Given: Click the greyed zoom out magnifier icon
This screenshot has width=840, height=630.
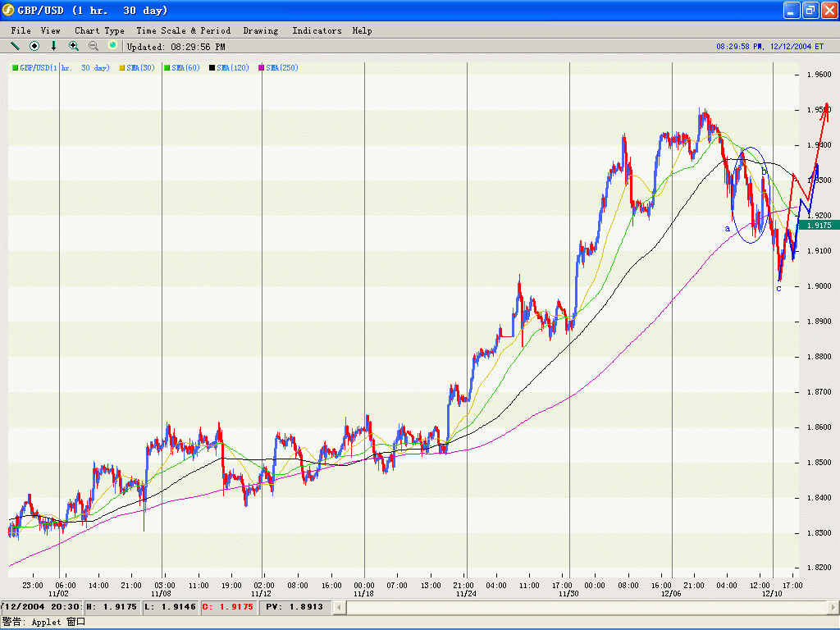Looking at the screenshot, I should point(94,47).
